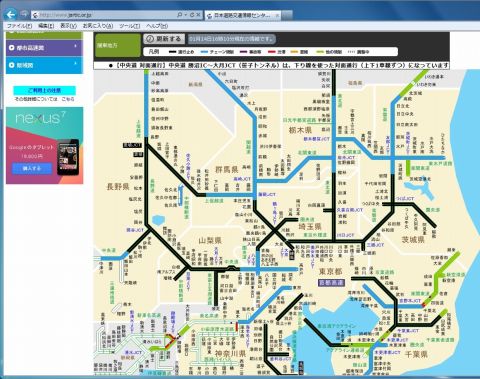This screenshot has width=480, height=379.
Task: Click the stop (X) icon in the address bar
Action: tap(198, 15)
